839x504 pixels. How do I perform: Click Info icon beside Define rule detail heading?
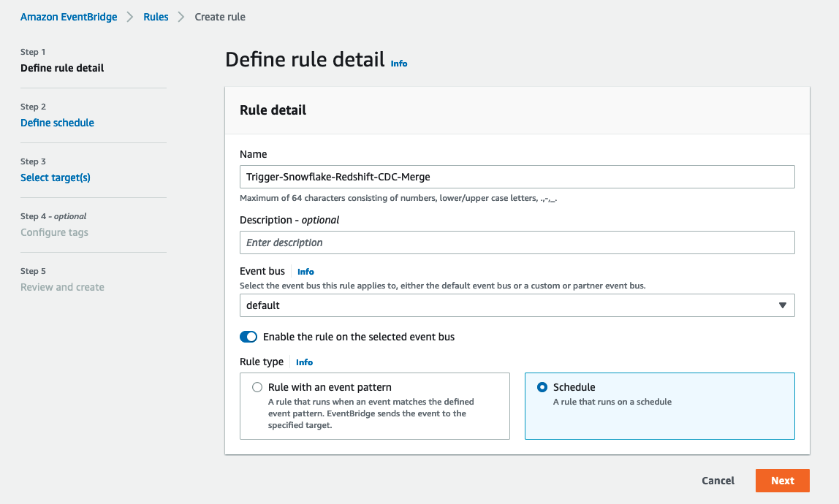[399, 64]
